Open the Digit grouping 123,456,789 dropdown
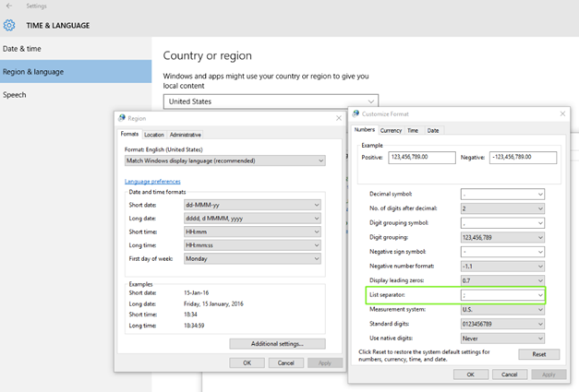Viewport: 579px width, 392px height. (x=502, y=237)
